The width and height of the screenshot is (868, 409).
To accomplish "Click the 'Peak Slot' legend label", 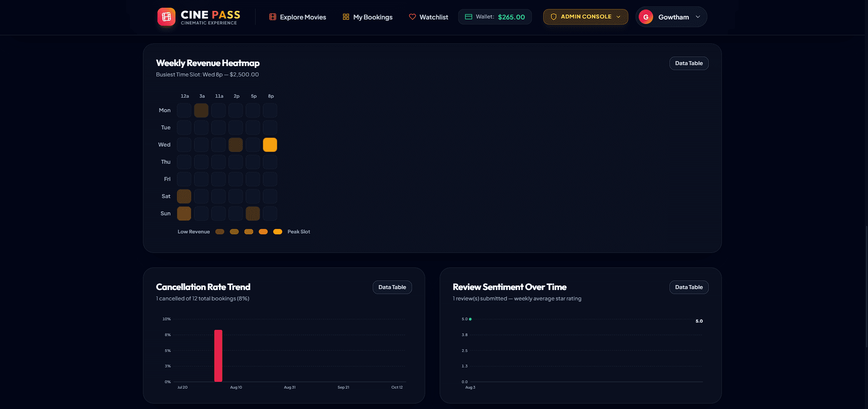I will pos(299,232).
